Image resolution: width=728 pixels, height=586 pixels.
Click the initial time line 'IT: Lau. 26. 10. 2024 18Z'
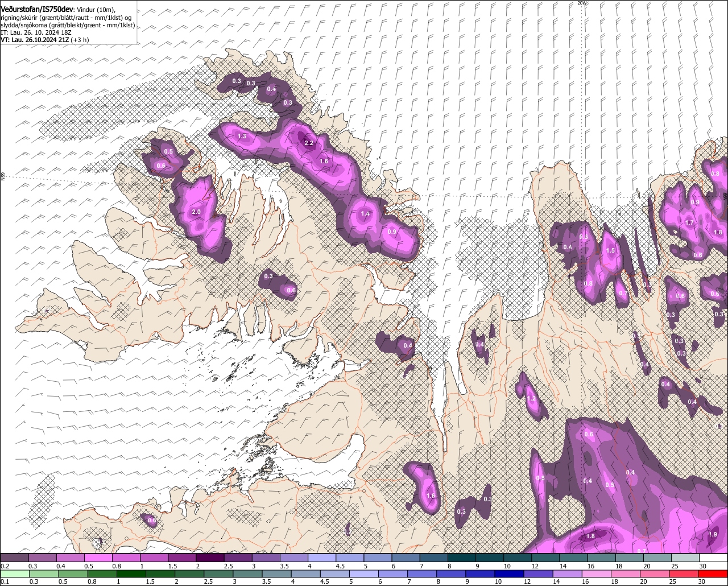(x=37, y=32)
